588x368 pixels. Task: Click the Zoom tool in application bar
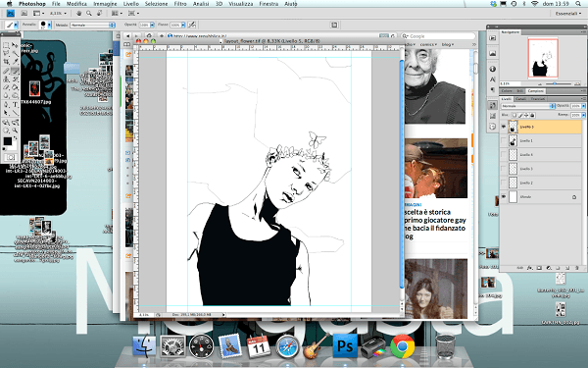89,13
